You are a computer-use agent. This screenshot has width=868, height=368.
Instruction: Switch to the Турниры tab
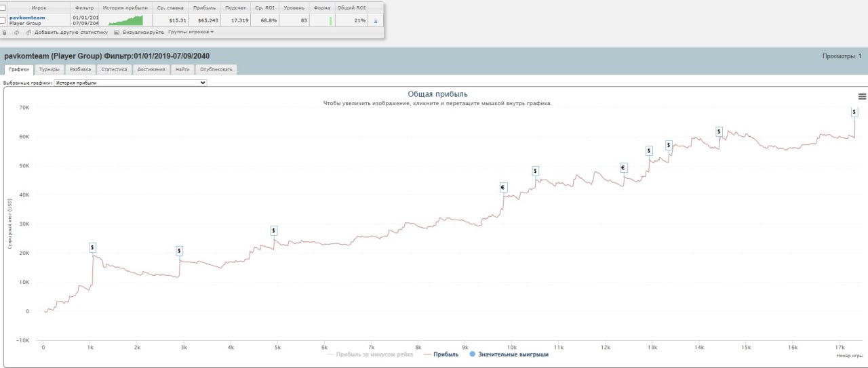(x=50, y=69)
